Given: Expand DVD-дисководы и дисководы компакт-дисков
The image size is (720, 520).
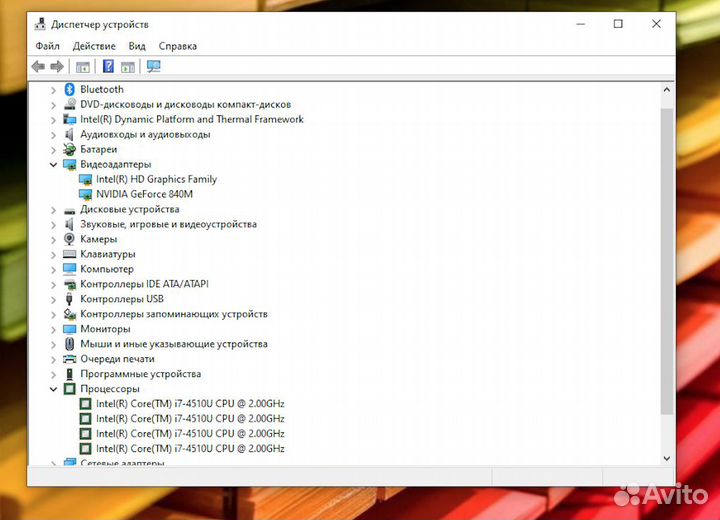Looking at the screenshot, I should click(x=53, y=105).
